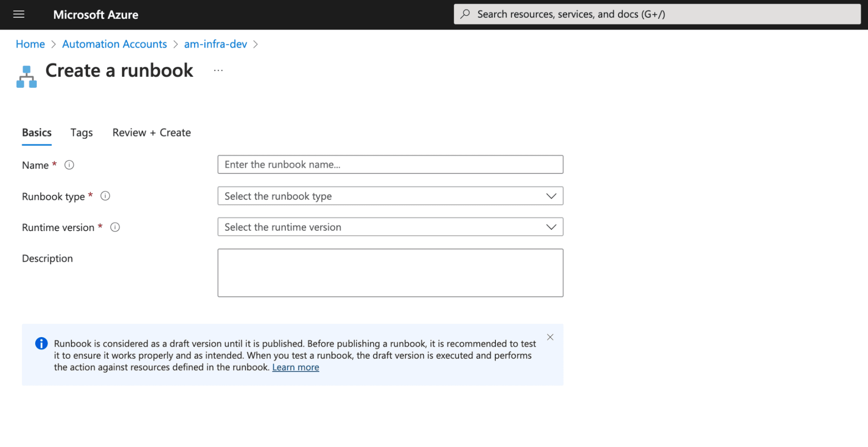
Task: Switch to the Tags tab
Action: pyautogui.click(x=82, y=132)
